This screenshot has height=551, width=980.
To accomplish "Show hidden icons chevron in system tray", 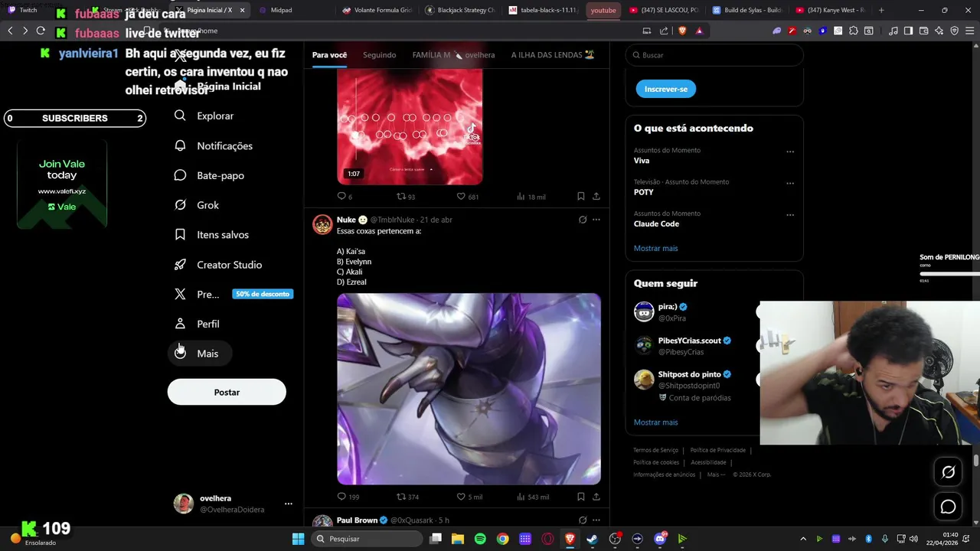I will click(803, 539).
